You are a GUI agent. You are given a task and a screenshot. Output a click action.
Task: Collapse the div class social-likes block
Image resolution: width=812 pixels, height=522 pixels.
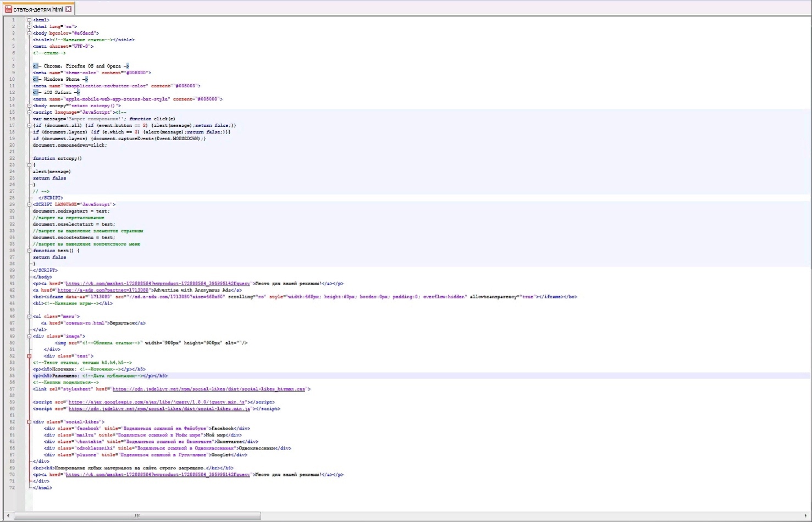coord(29,422)
